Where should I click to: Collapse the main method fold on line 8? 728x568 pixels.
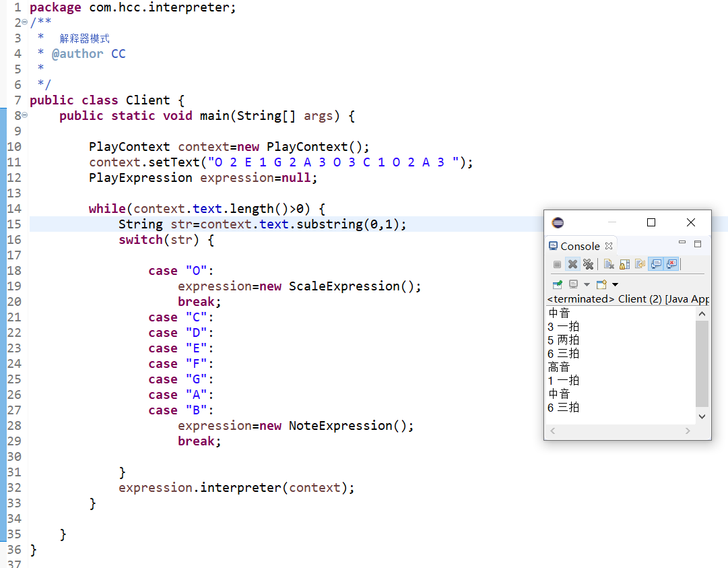[x=25, y=115]
